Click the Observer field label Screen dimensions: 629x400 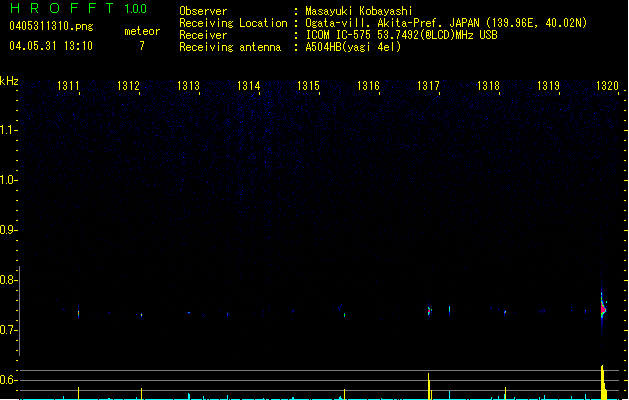click(x=203, y=11)
